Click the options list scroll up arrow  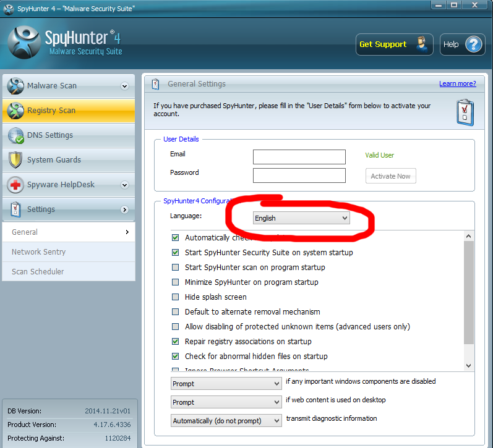pos(468,236)
